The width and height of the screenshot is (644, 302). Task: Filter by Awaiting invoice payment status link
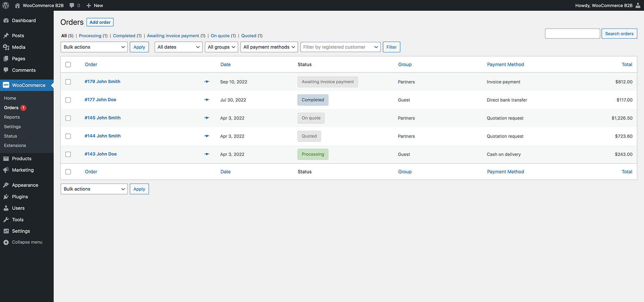(173, 36)
